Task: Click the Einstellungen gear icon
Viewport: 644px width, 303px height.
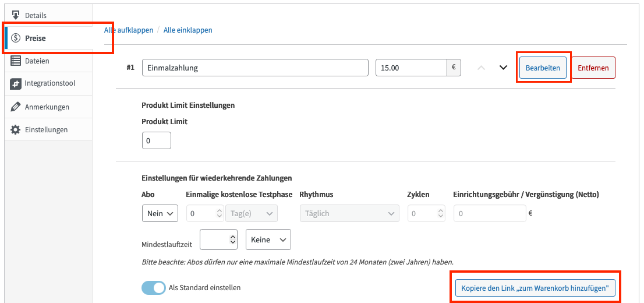Action: (x=16, y=130)
